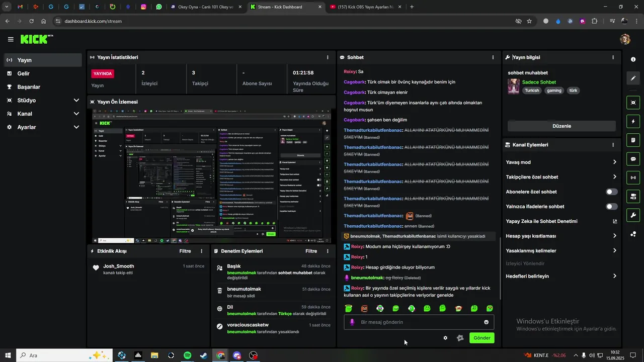Viewport: 644px width, 362px height.
Task: Toggle Yalnızca ifadelerle sohbet switch
Action: click(x=611, y=207)
